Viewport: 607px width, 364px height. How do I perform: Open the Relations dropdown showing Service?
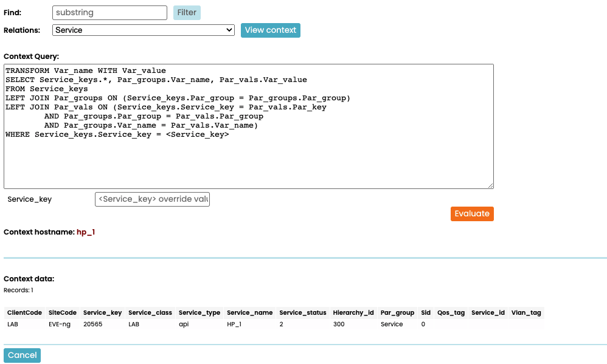pyautogui.click(x=143, y=30)
